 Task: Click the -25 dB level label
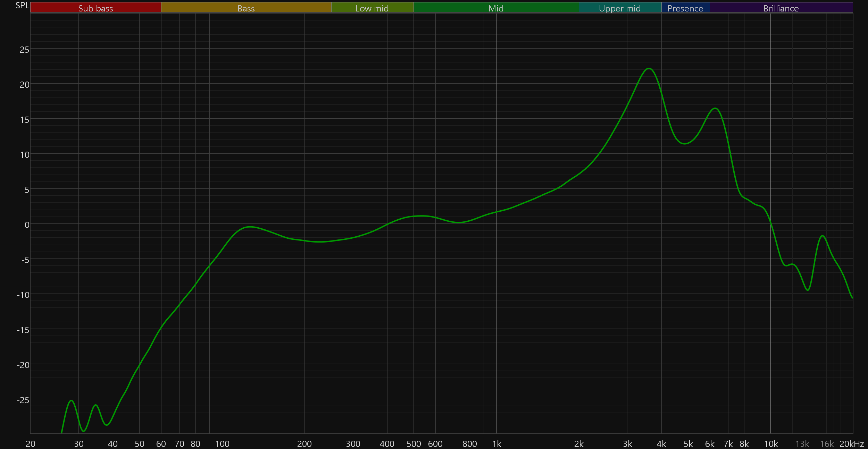(23, 400)
